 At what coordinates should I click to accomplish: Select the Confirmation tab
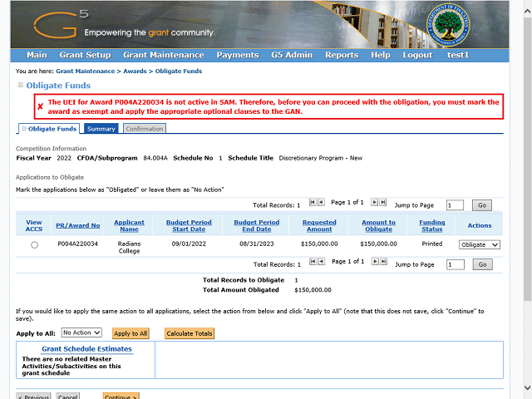(145, 129)
